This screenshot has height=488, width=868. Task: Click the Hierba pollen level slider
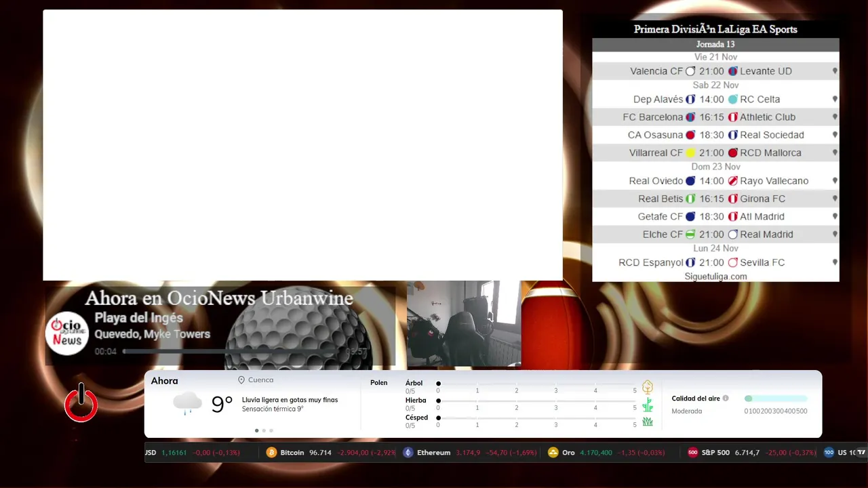[x=536, y=401]
